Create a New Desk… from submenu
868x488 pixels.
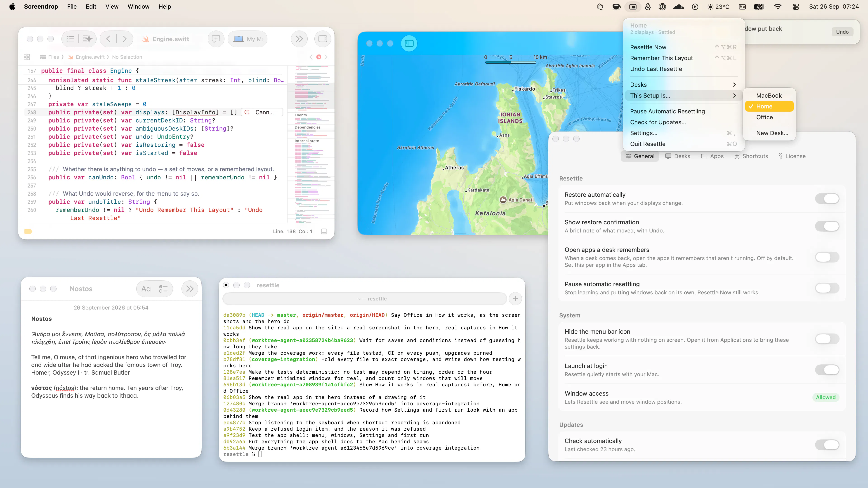click(x=769, y=133)
